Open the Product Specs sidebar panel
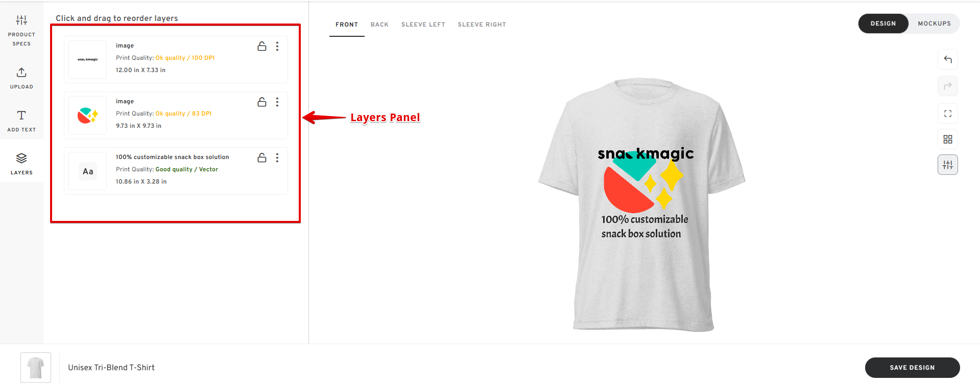 pyautogui.click(x=21, y=31)
